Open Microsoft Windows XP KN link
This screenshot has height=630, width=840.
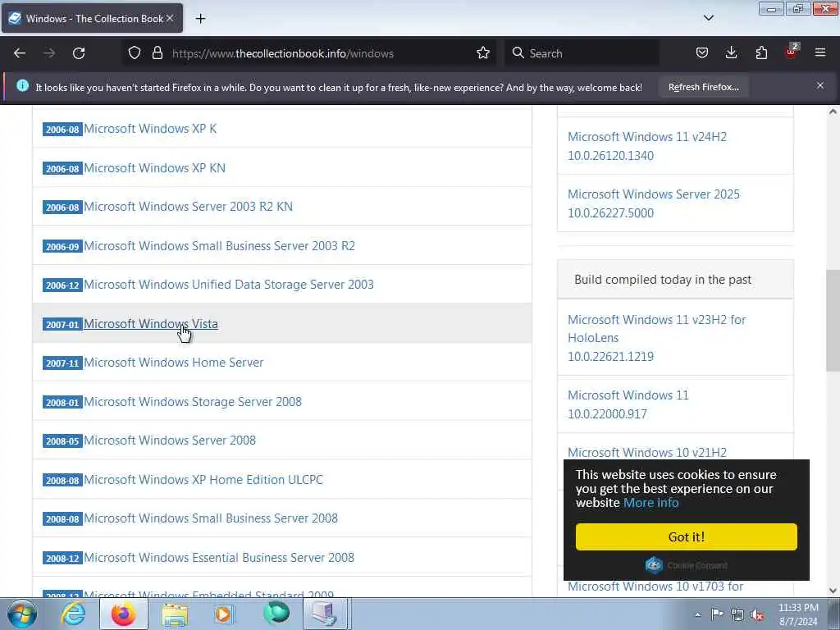pos(154,167)
